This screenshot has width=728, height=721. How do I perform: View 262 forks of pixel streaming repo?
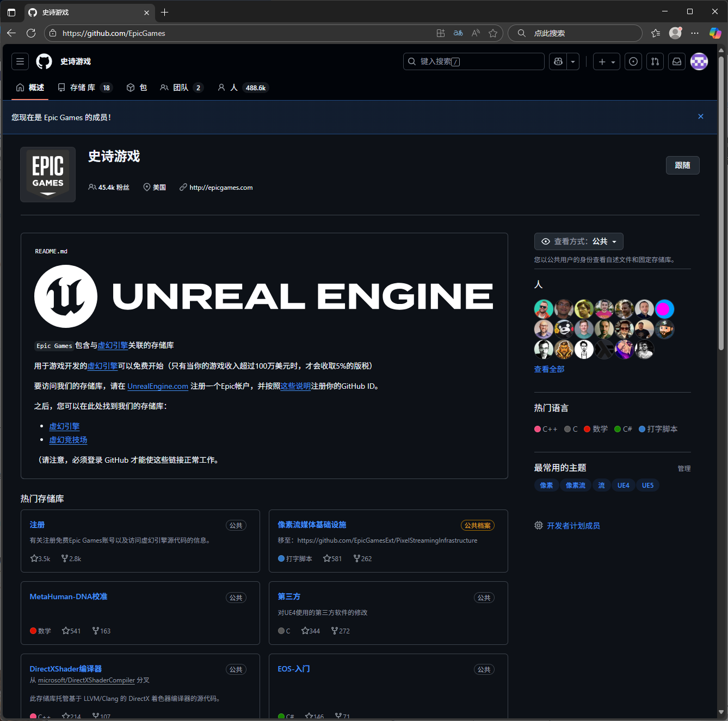363,558
